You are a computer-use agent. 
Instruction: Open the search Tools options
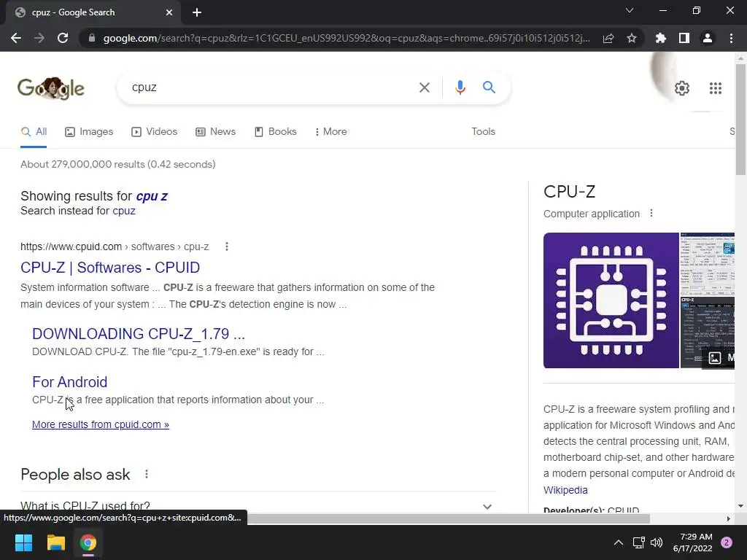[483, 132]
